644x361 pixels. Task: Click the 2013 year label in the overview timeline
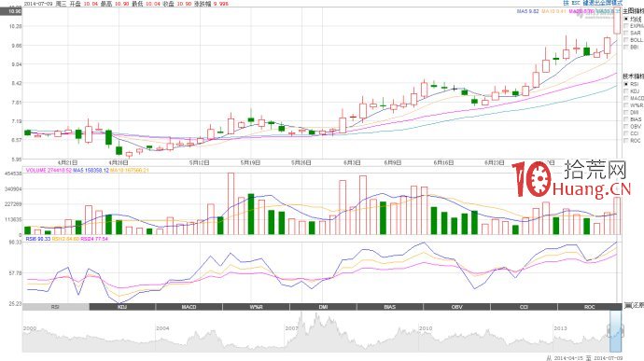[x=560, y=328]
